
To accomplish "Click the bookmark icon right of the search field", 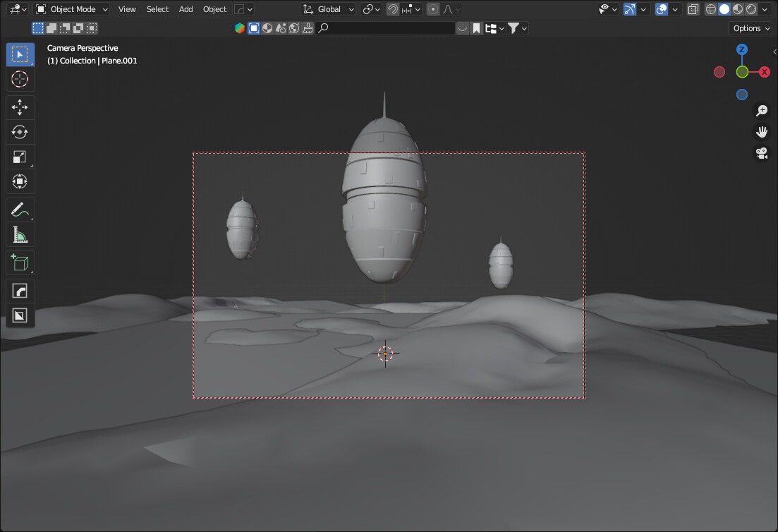I will pos(476,28).
